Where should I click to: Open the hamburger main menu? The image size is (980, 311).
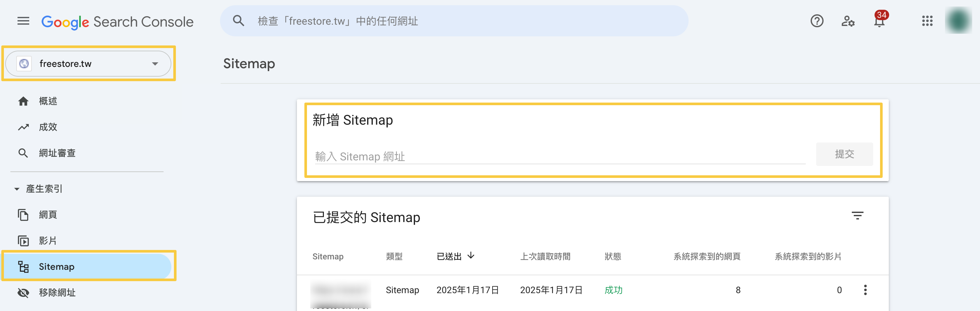click(x=23, y=21)
